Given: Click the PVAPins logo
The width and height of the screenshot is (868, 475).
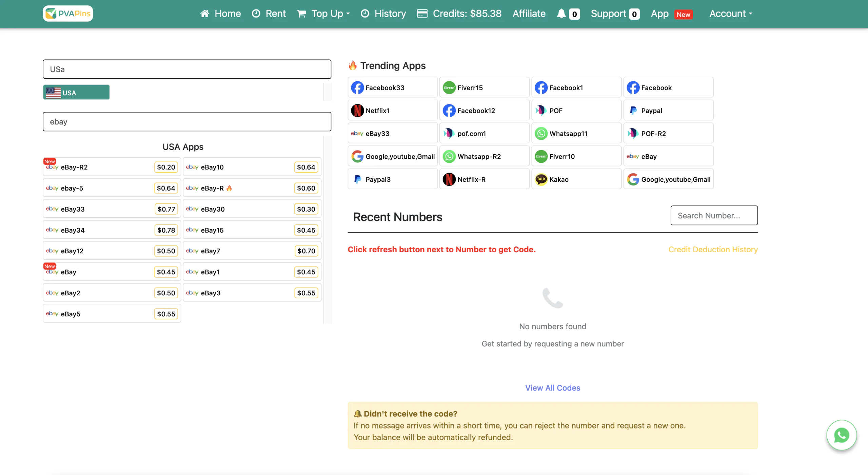Looking at the screenshot, I should [x=68, y=14].
